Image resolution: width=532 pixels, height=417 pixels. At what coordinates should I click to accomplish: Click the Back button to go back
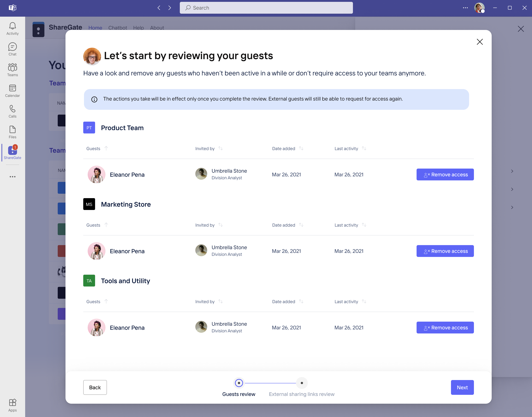click(95, 387)
